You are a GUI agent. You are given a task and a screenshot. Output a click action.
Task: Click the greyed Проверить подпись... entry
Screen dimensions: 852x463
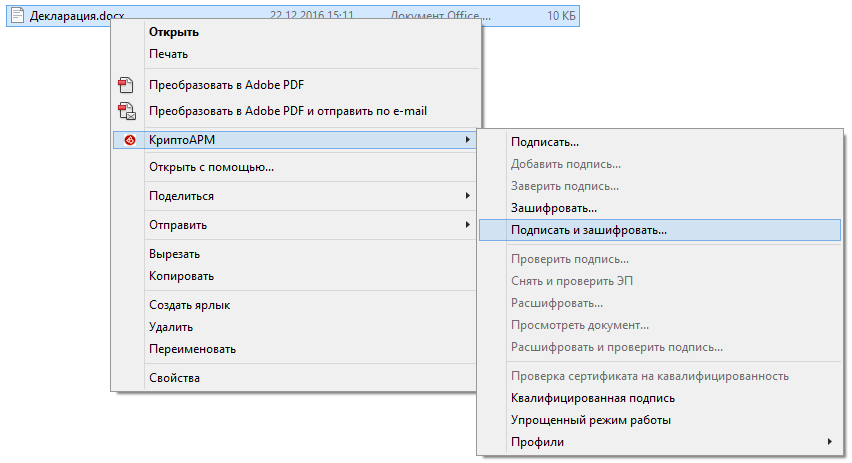[570, 259]
